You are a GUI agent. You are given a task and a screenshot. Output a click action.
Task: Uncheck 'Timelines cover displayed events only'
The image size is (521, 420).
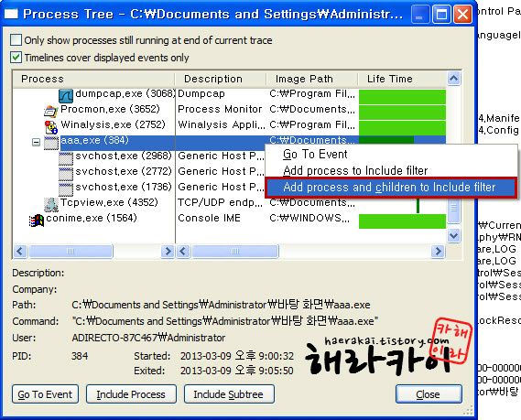[x=16, y=58]
